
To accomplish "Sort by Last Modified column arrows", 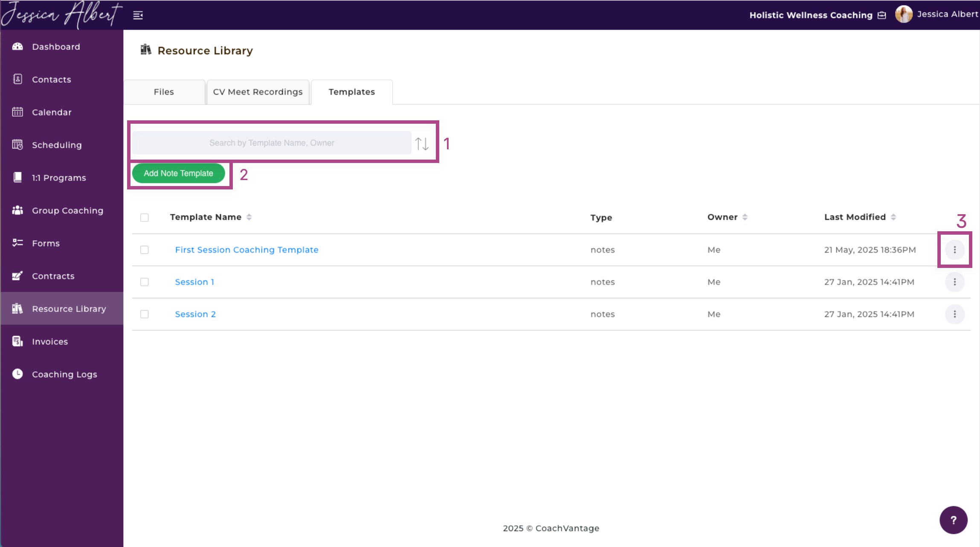I will (x=893, y=217).
